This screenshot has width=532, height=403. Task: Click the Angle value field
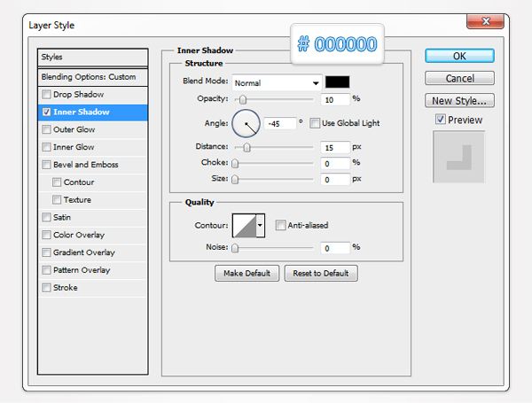[x=280, y=123]
